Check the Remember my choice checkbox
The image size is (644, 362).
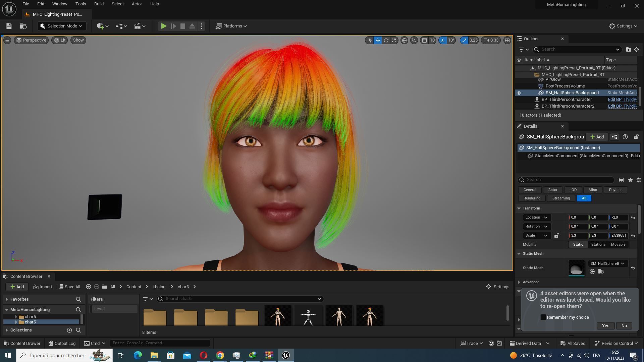coord(543,317)
